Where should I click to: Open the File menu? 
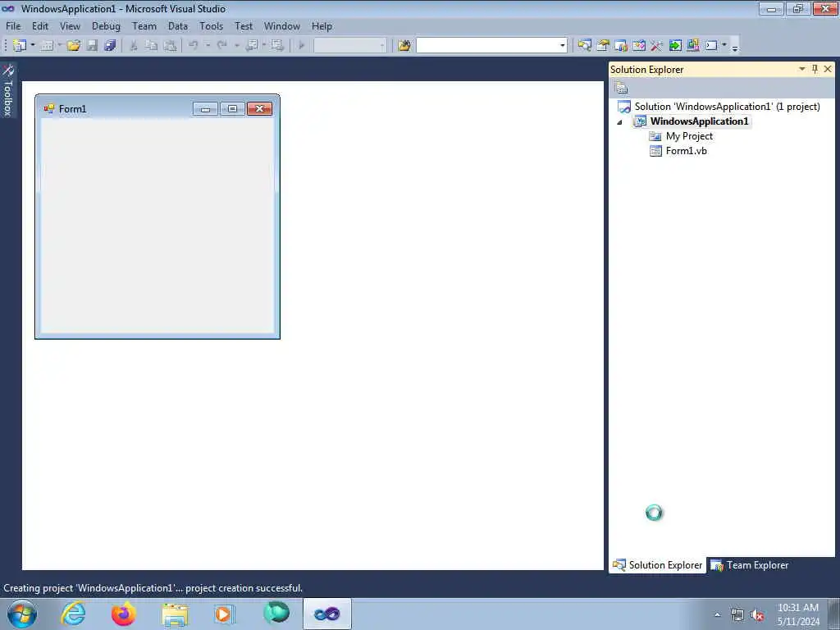(x=13, y=26)
